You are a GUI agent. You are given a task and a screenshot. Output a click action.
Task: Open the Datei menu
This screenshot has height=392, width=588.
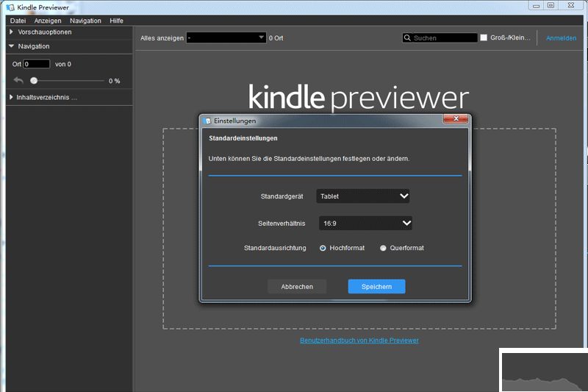pos(18,21)
